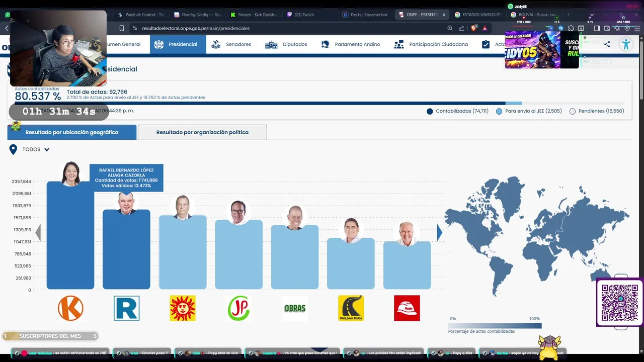Switch to ESTADOS UNIDOS browser tab
The height and width of the screenshot is (362, 644).
478,15
